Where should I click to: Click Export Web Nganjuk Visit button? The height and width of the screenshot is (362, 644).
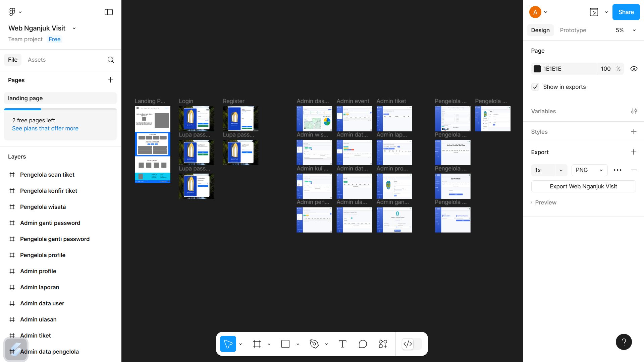tap(583, 186)
